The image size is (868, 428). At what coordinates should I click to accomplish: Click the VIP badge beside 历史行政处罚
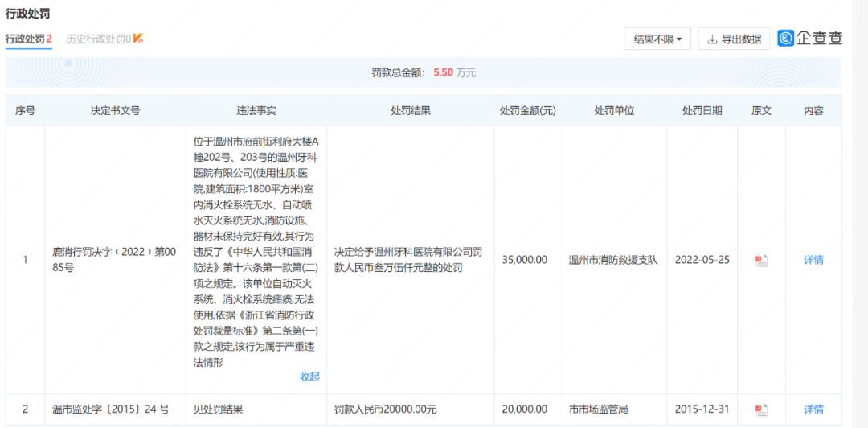pyautogui.click(x=138, y=39)
